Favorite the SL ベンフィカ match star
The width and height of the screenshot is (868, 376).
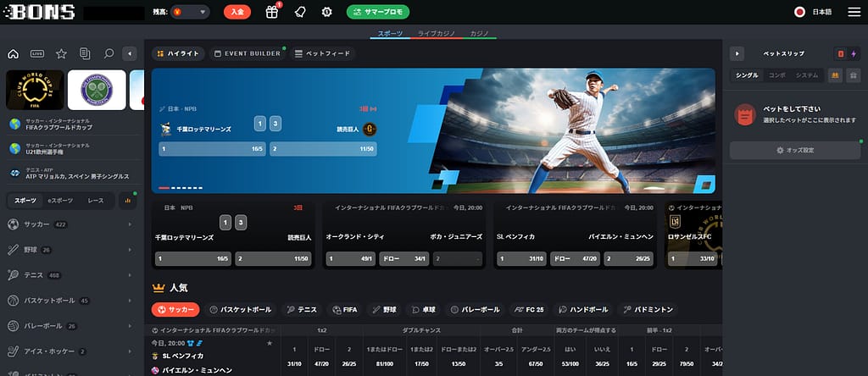(x=270, y=343)
